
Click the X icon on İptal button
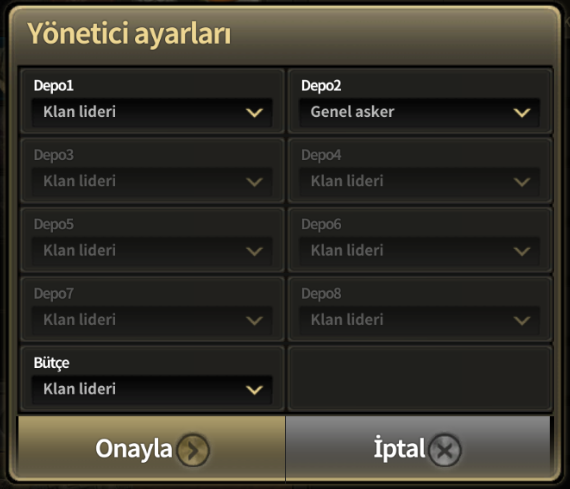pyautogui.click(x=445, y=450)
